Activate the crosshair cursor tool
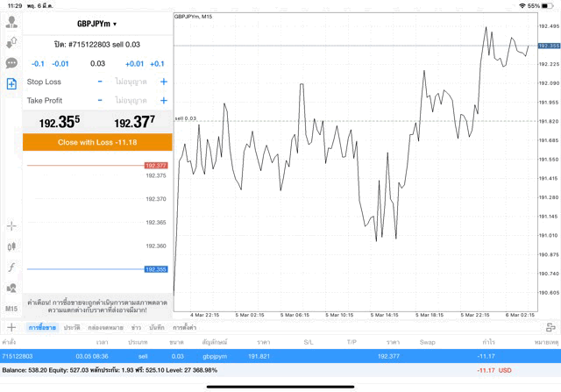 point(11,225)
